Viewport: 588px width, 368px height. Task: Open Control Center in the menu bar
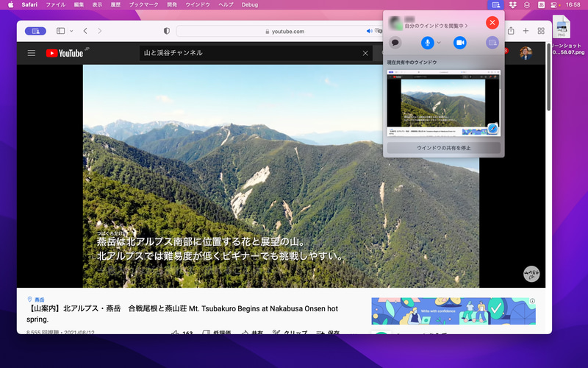(x=555, y=4)
